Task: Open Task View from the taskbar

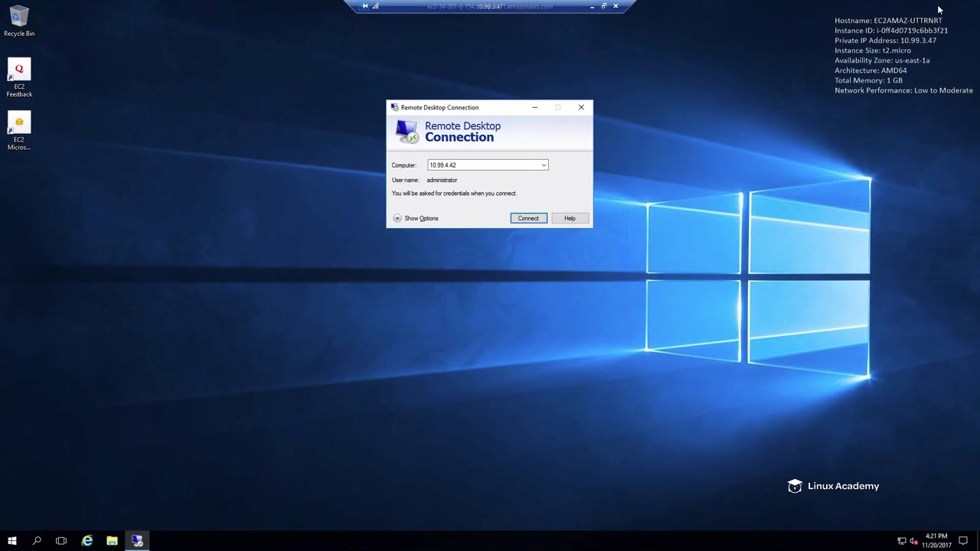Action: 61,541
